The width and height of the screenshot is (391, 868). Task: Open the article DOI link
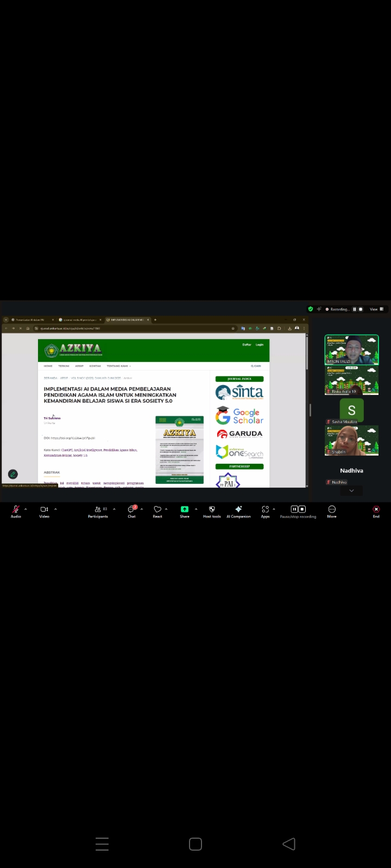[x=73, y=438]
